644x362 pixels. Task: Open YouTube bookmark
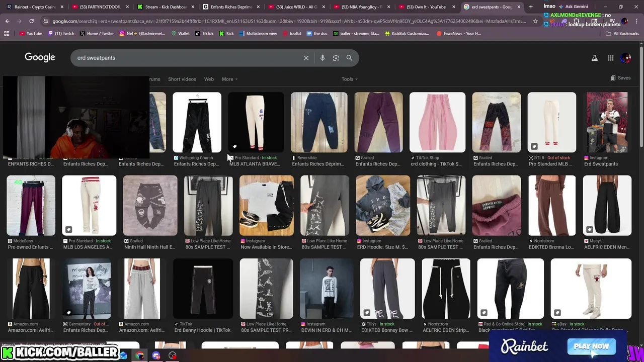pyautogui.click(x=31, y=33)
